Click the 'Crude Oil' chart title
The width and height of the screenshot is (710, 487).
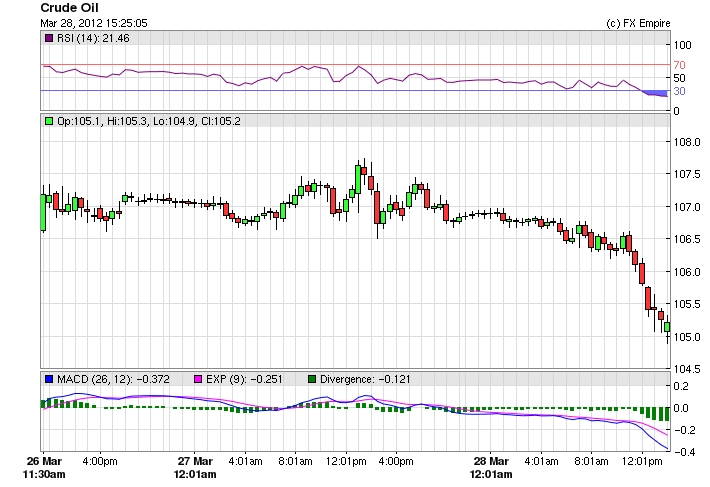pyautogui.click(x=69, y=8)
